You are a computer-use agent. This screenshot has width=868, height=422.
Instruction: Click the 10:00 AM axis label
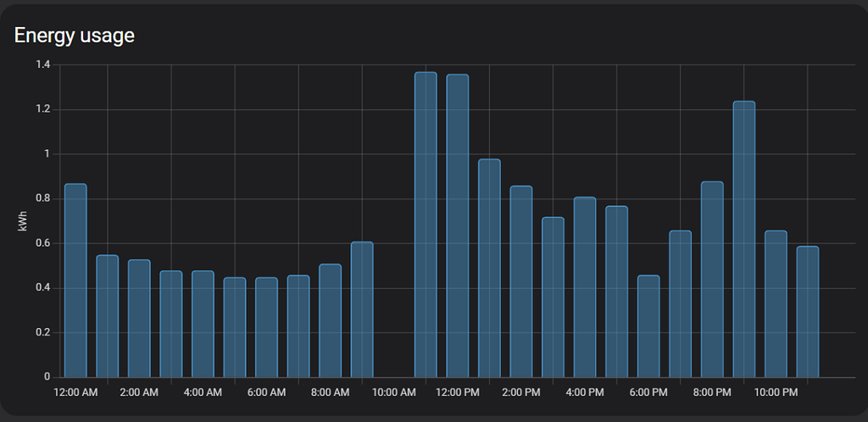[x=393, y=392]
